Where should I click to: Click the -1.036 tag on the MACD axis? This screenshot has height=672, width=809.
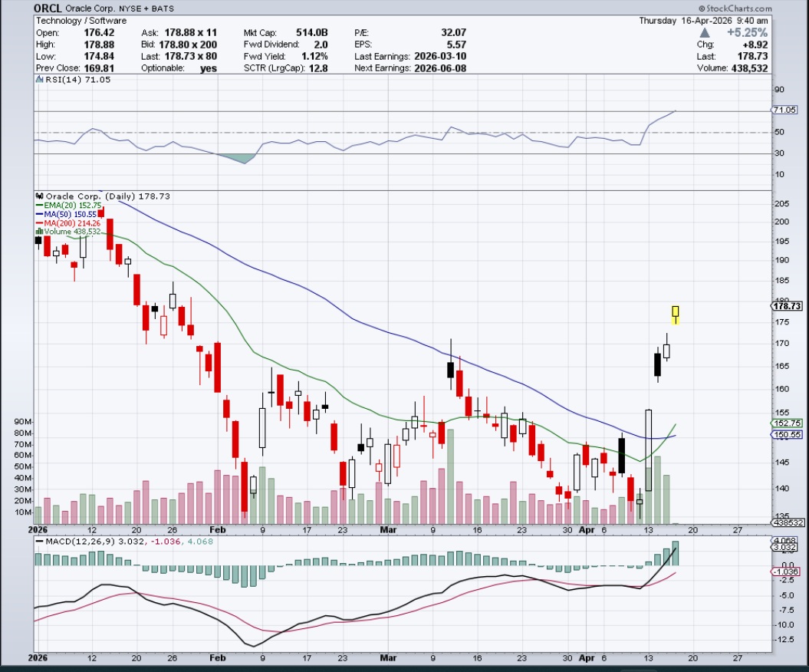(x=785, y=572)
